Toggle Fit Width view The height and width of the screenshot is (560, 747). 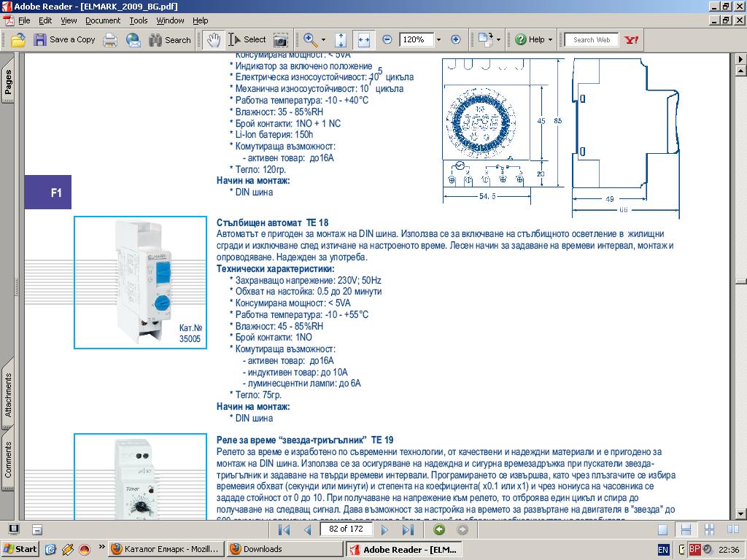tap(363, 40)
